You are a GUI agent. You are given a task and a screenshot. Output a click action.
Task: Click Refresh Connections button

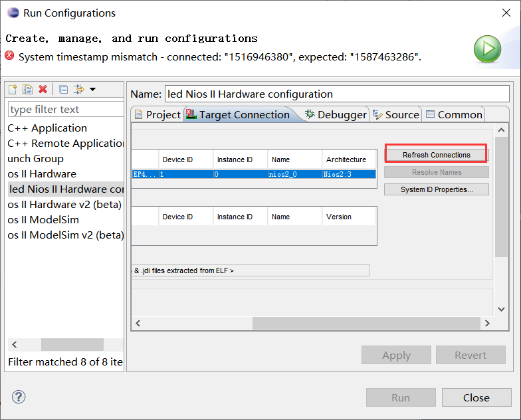[436, 155]
